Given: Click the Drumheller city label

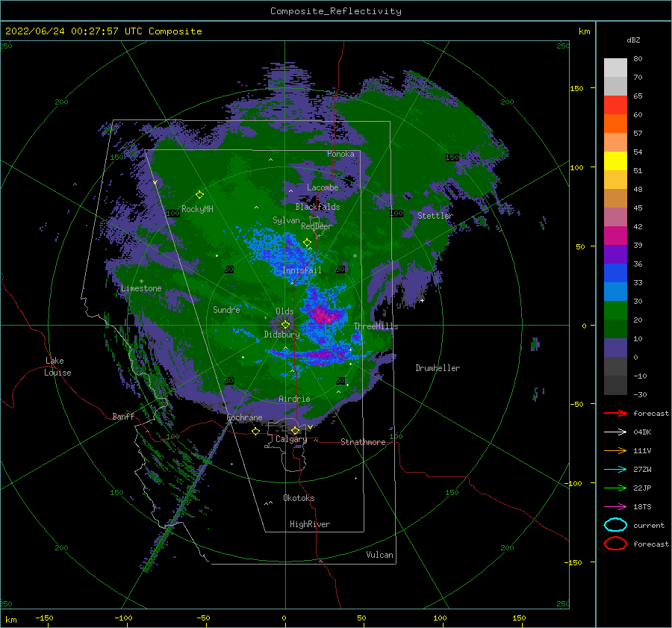Looking at the screenshot, I should (438, 368).
